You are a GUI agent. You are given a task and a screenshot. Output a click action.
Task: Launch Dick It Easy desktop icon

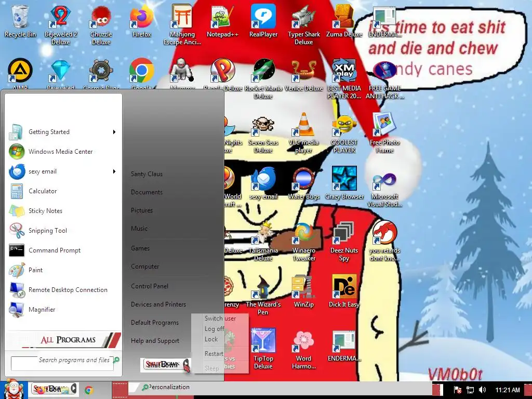344,291
